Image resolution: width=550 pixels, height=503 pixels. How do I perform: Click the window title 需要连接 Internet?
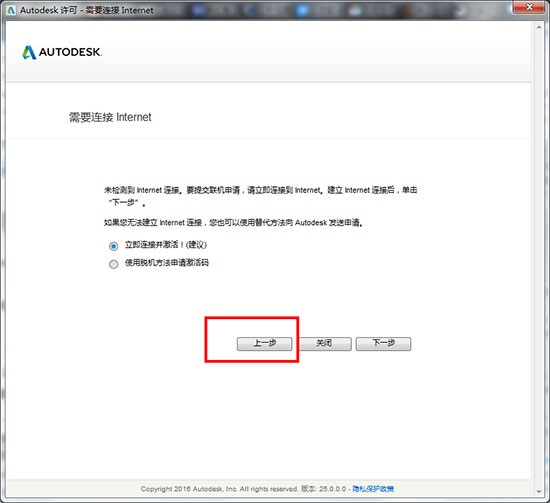[x=120, y=11]
